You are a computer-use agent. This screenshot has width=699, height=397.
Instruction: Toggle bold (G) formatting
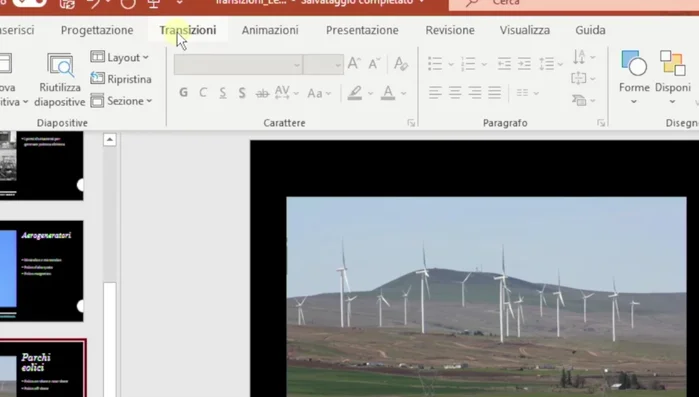(183, 93)
